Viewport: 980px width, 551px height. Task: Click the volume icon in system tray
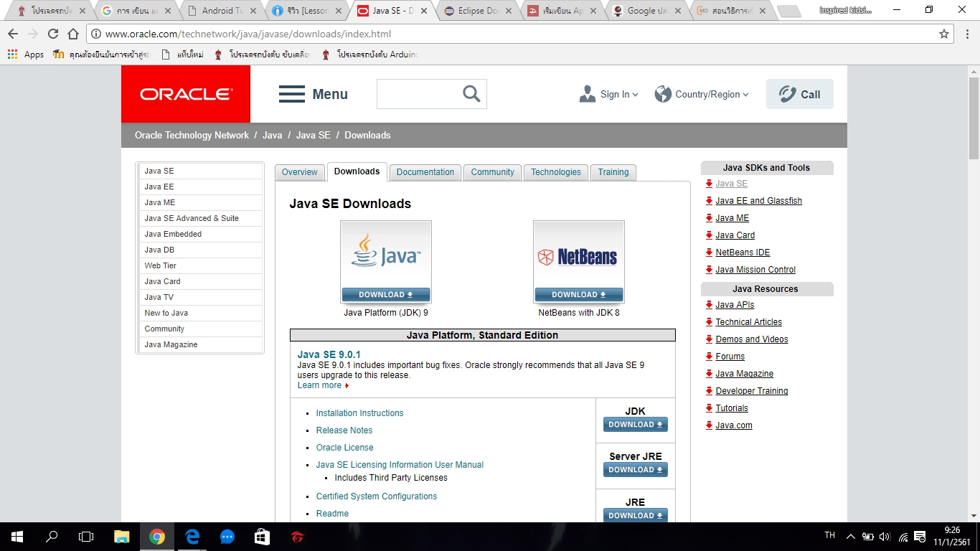pyautogui.click(x=885, y=537)
